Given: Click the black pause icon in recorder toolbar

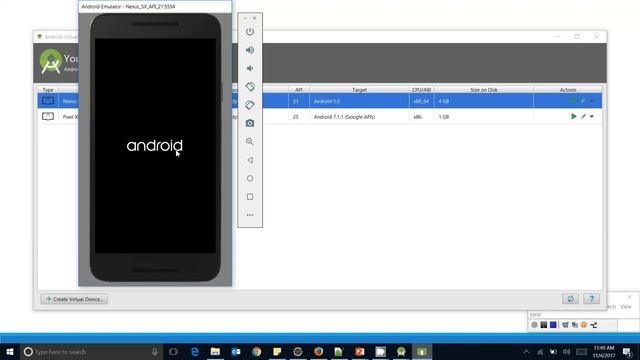Looking at the screenshot, I should pos(544,325).
